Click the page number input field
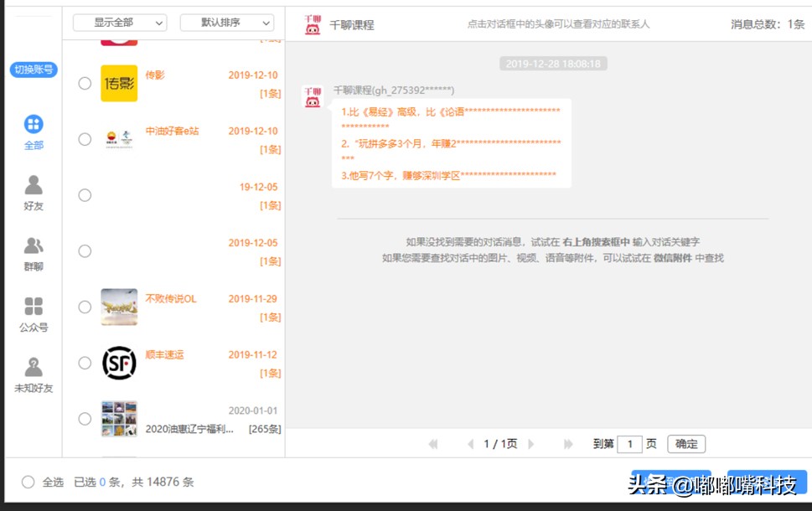The height and width of the screenshot is (511, 812). tap(631, 444)
